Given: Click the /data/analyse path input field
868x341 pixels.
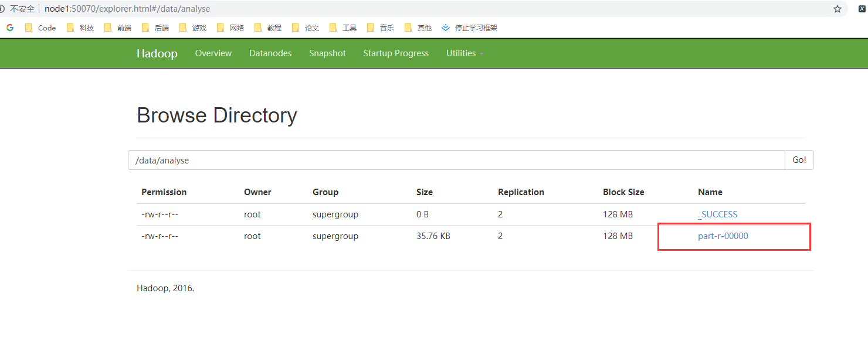Looking at the screenshot, I should coord(456,160).
